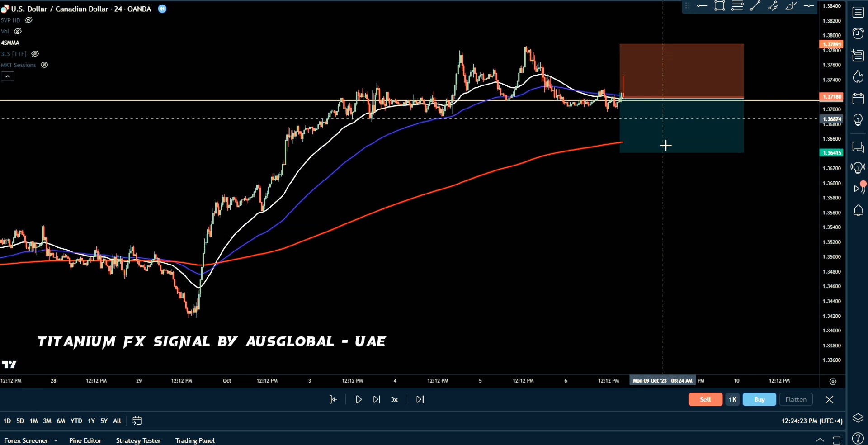The height and width of the screenshot is (445, 868).
Task: Open timezone menu at 12:24:23 PM (UTC+4)
Action: (812, 421)
